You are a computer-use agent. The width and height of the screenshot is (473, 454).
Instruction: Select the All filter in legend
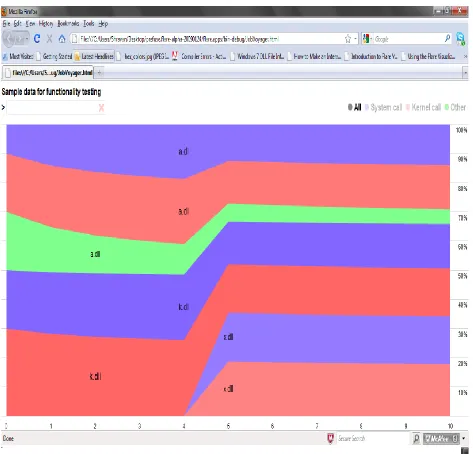[354, 107]
